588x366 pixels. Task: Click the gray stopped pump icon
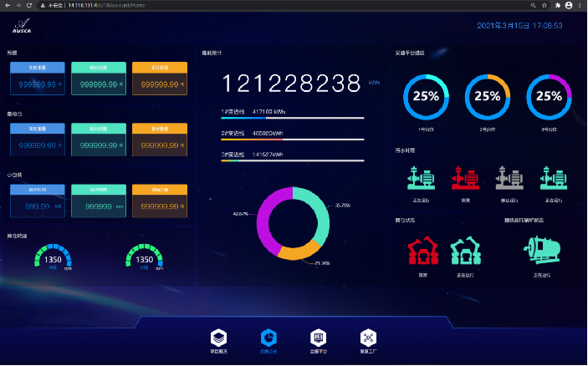click(x=509, y=178)
